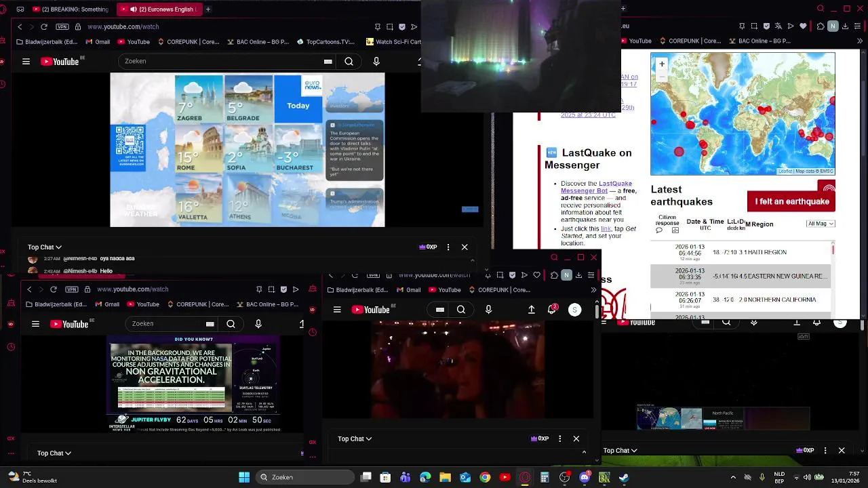Expand Top Chat dropdown in bottom-right window
The height and width of the screenshot is (488, 868).
click(x=620, y=451)
